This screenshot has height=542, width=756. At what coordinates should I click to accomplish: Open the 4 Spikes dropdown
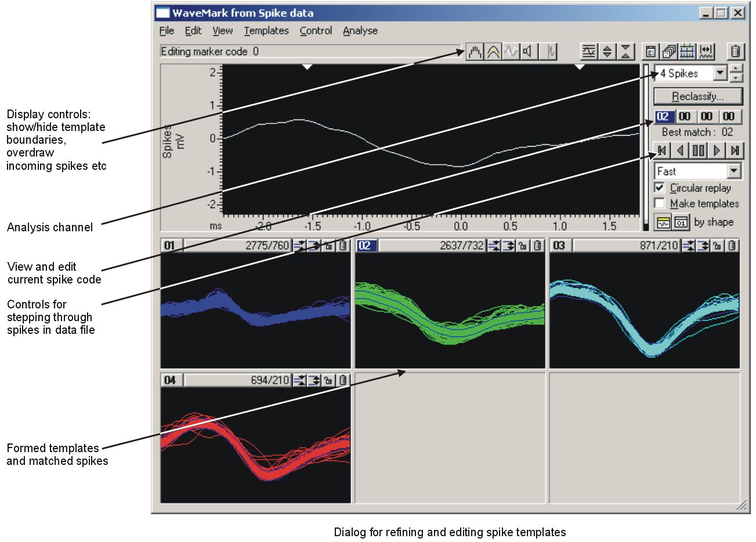point(720,73)
